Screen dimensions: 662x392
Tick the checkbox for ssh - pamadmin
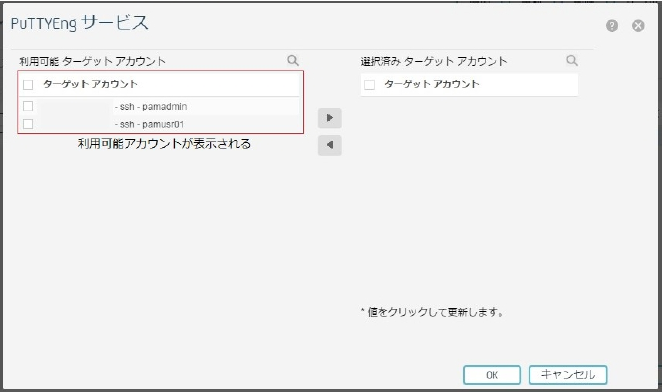pos(28,106)
